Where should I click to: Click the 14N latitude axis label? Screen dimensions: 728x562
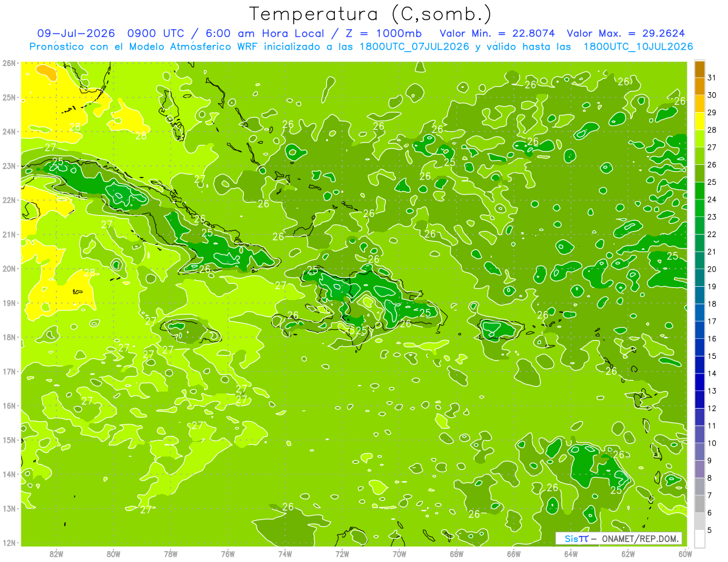click(x=9, y=474)
